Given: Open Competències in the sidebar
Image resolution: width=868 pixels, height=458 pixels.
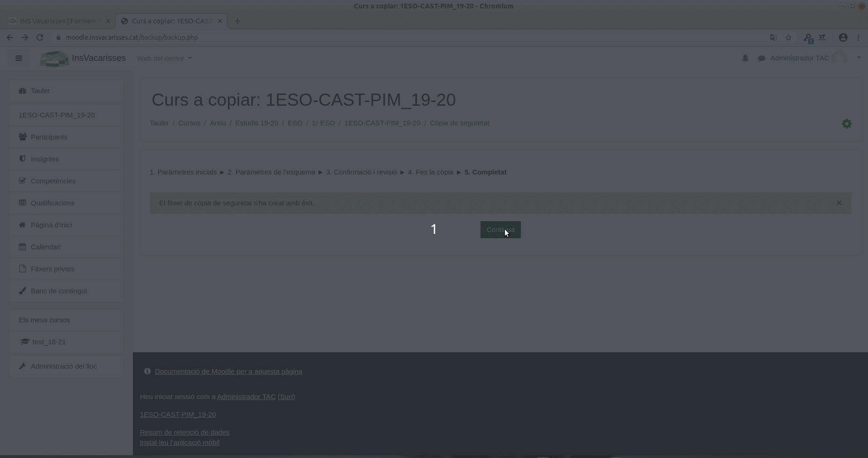Looking at the screenshot, I should pyautogui.click(x=66, y=181).
